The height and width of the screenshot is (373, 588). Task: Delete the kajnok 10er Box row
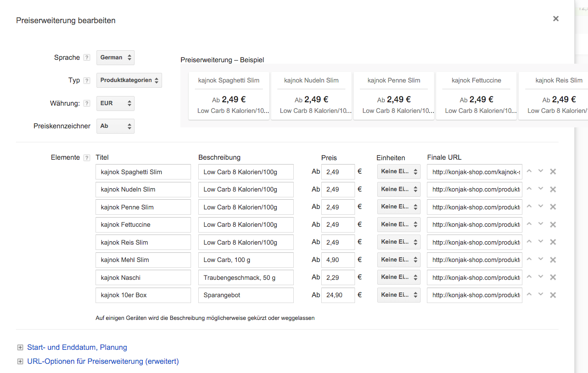[553, 295]
